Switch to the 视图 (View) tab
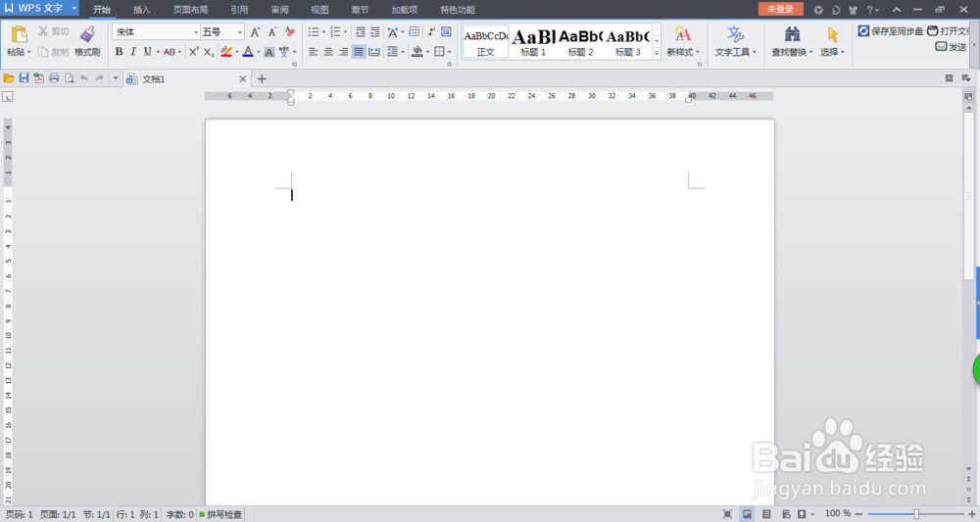Image resolution: width=980 pixels, height=522 pixels. pos(319,10)
